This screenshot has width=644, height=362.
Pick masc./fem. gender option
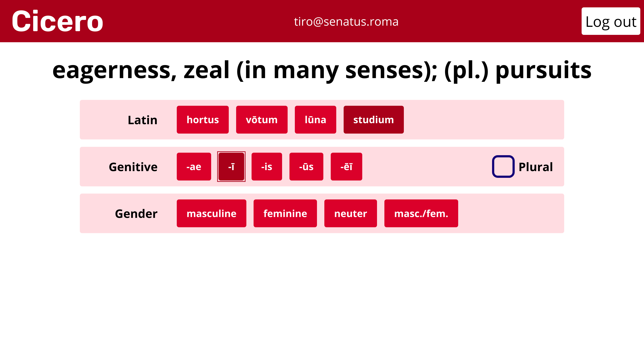pyautogui.click(x=421, y=213)
